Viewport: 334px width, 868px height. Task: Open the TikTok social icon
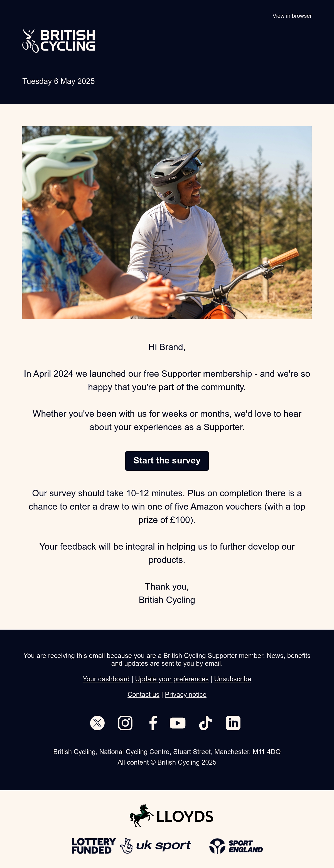tap(205, 723)
